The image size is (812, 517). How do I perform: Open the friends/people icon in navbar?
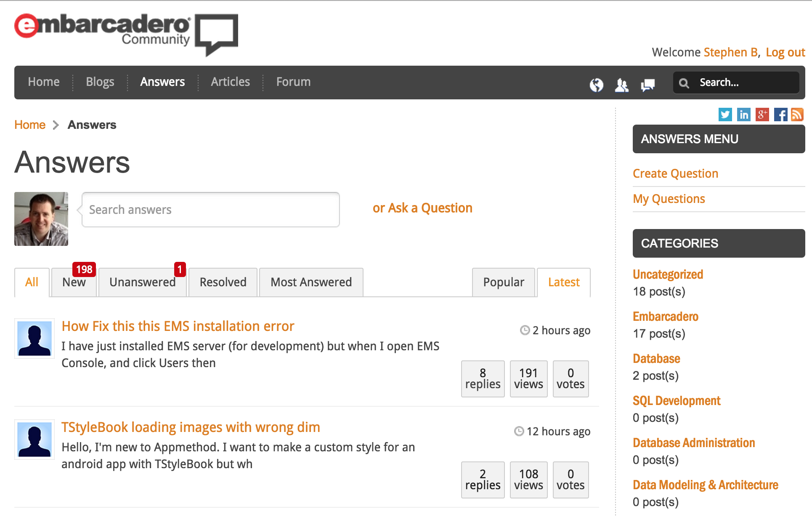click(621, 85)
